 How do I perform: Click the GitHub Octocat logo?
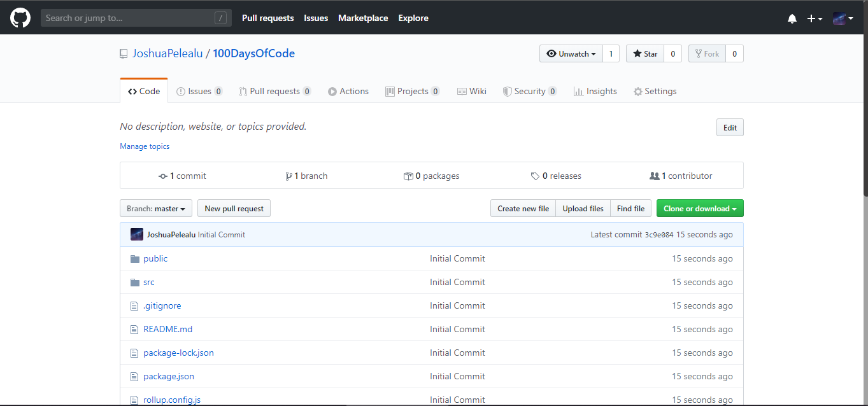pyautogui.click(x=20, y=18)
